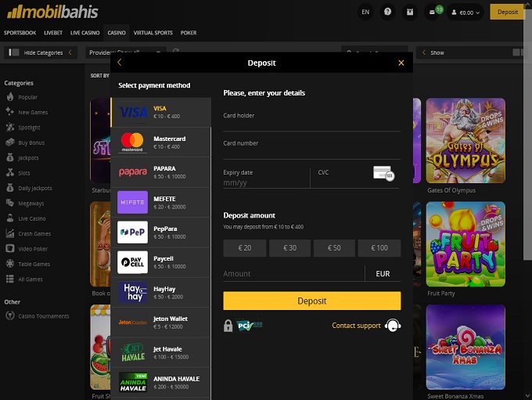The width and height of the screenshot is (532, 400).
Task: Click the gift box promotions icon
Action: pos(410,12)
